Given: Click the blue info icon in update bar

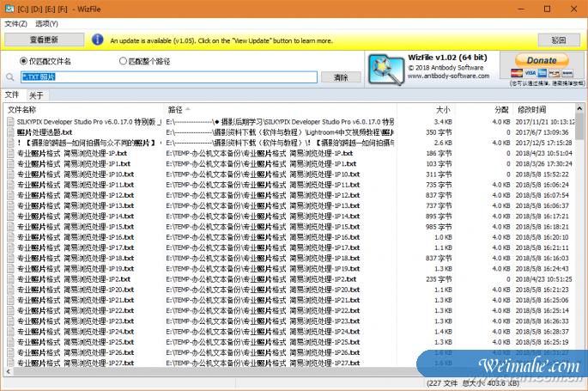Looking at the screenshot, I should click(x=98, y=40).
